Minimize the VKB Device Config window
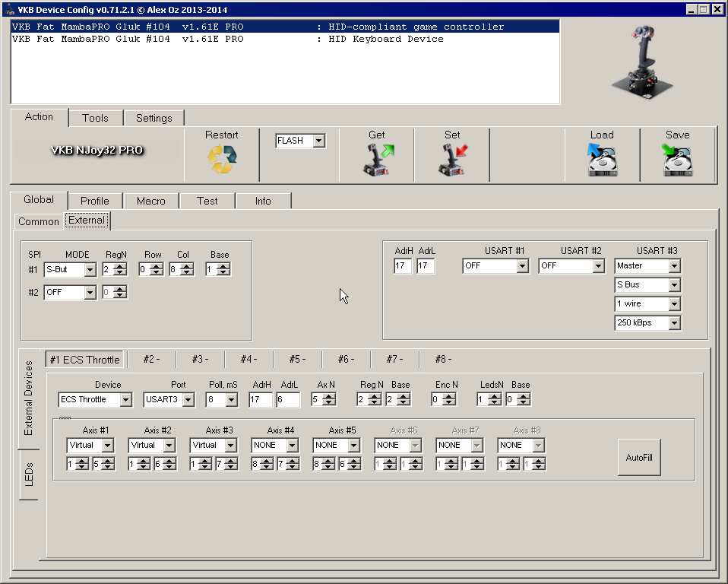This screenshot has height=584, width=728. [692, 9]
